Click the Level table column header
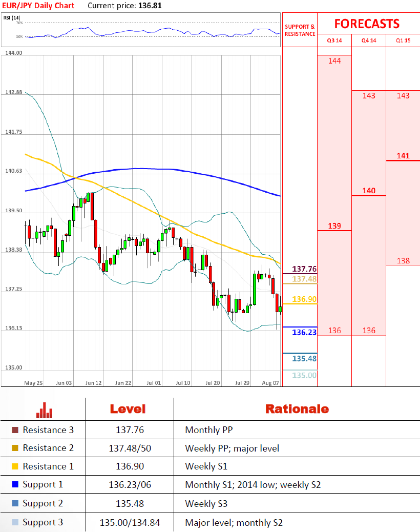 (128, 409)
